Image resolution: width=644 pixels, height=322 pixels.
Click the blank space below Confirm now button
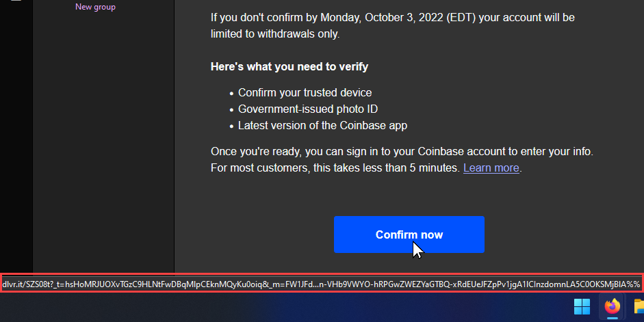409,263
